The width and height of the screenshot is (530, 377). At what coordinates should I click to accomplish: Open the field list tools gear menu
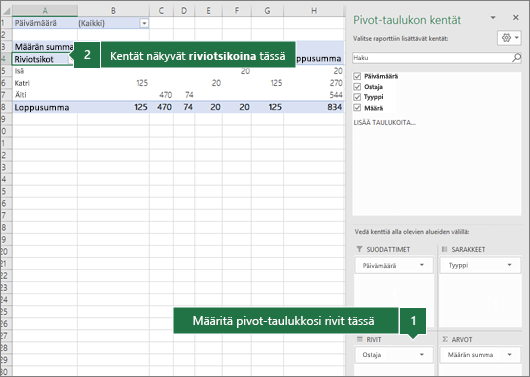click(x=510, y=38)
